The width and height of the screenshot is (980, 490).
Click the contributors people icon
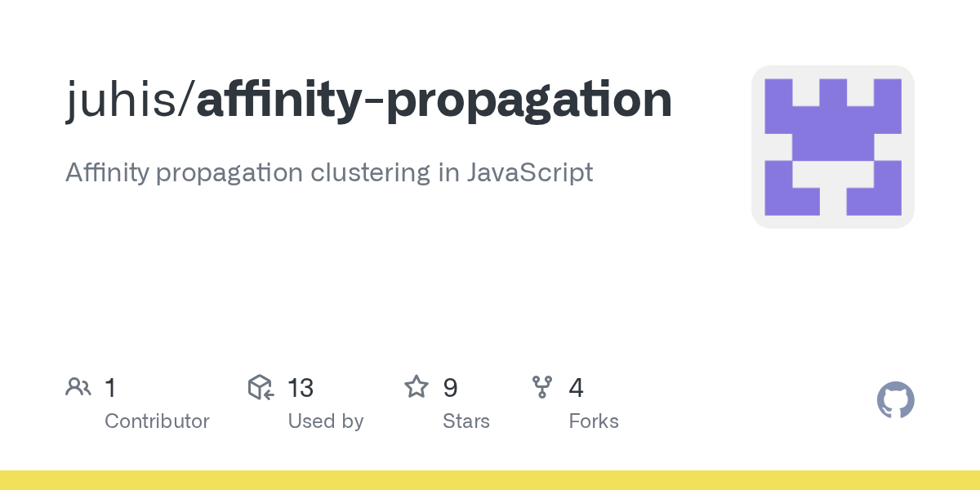tap(78, 387)
